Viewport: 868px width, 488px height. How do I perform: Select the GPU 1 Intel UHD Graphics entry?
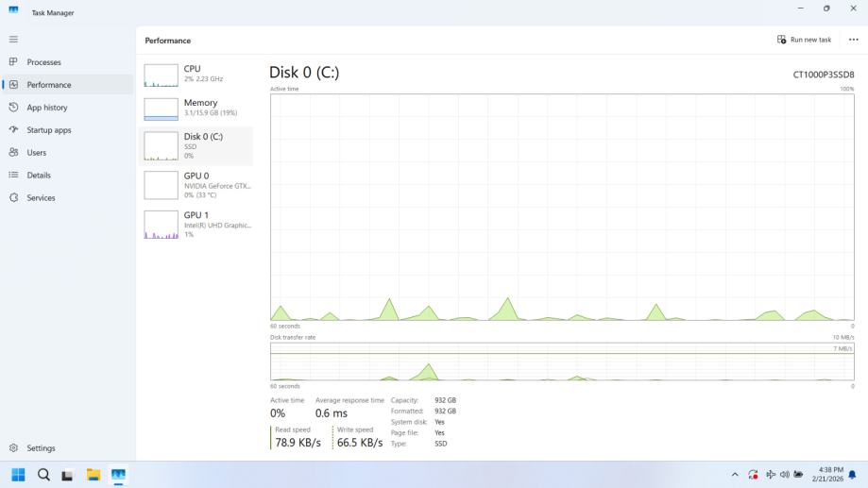(197, 224)
